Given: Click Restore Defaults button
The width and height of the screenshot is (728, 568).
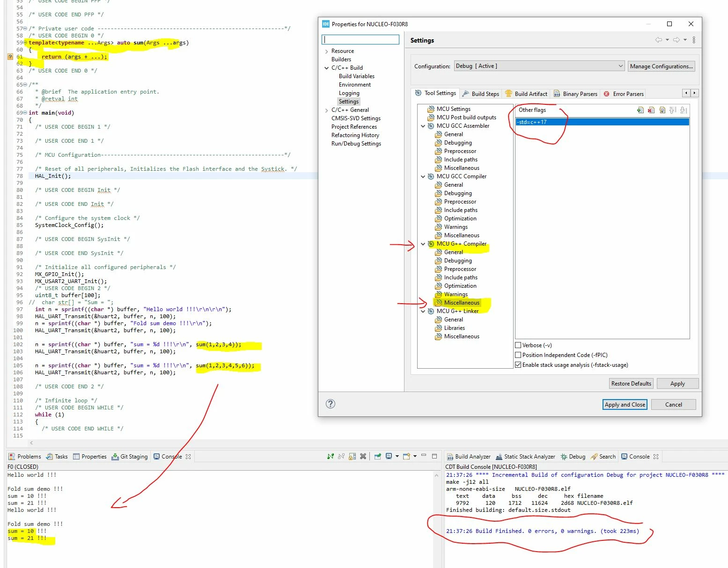Looking at the screenshot, I should point(631,384).
